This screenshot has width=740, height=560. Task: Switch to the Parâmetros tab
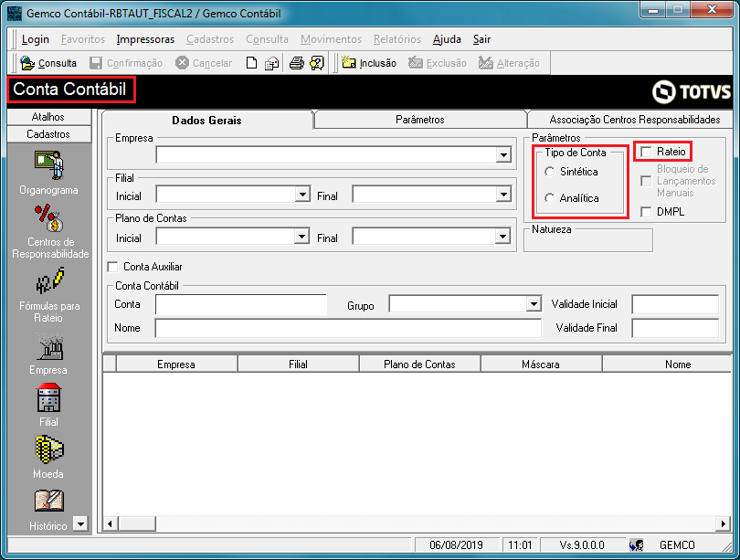pos(420,120)
